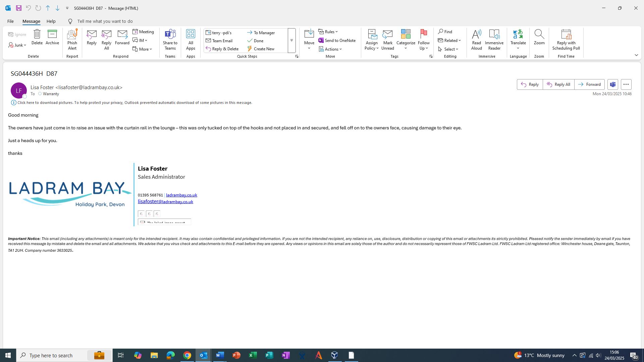Open the File menu tab
The image size is (644, 362).
[x=10, y=21]
